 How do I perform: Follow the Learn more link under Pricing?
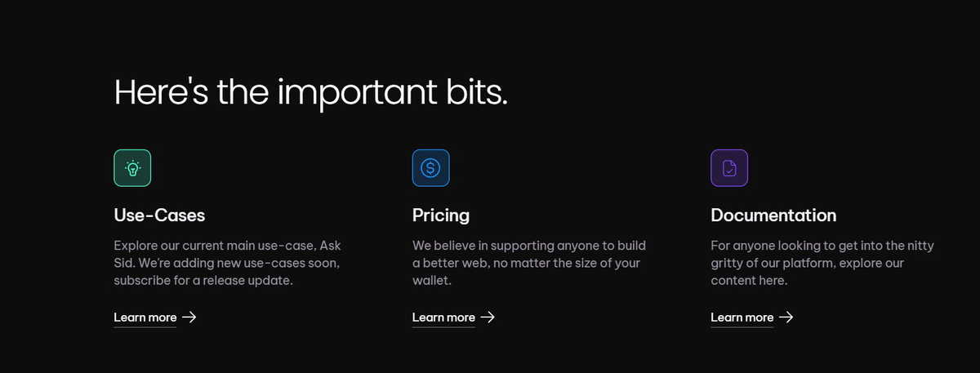(x=443, y=317)
